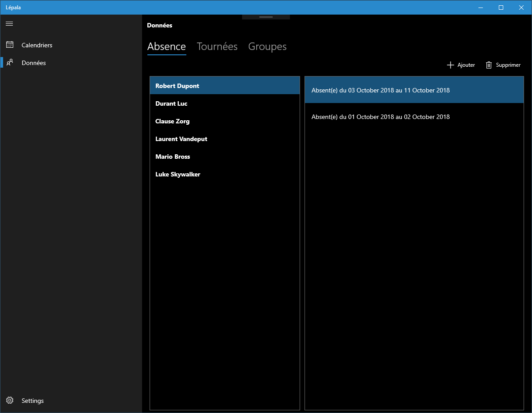Image resolution: width=532 pixels, height=413 pixels.
Task: Select absence from 03 to 11 October
Action: click(x=414, y=90)
